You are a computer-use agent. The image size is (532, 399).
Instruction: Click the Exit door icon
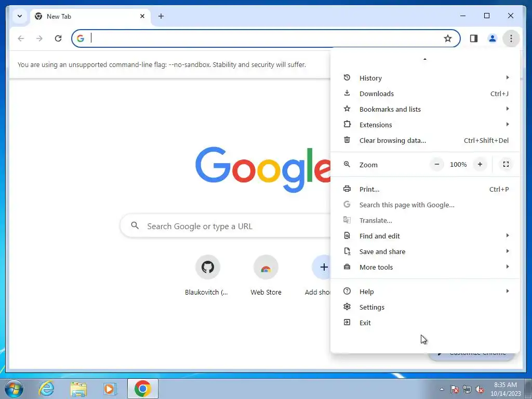[347, 322]
